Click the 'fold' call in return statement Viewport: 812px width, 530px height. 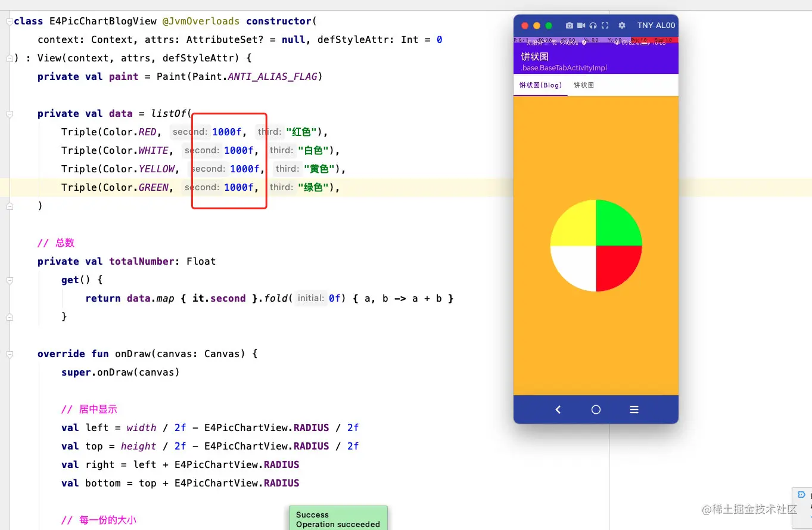pyautogui.click(x=276, y=299)
